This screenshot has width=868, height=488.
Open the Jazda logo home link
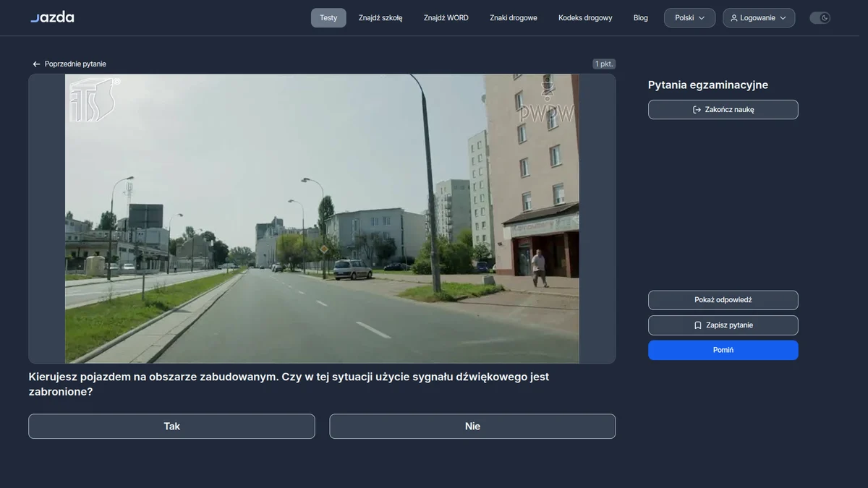[52, 17]
